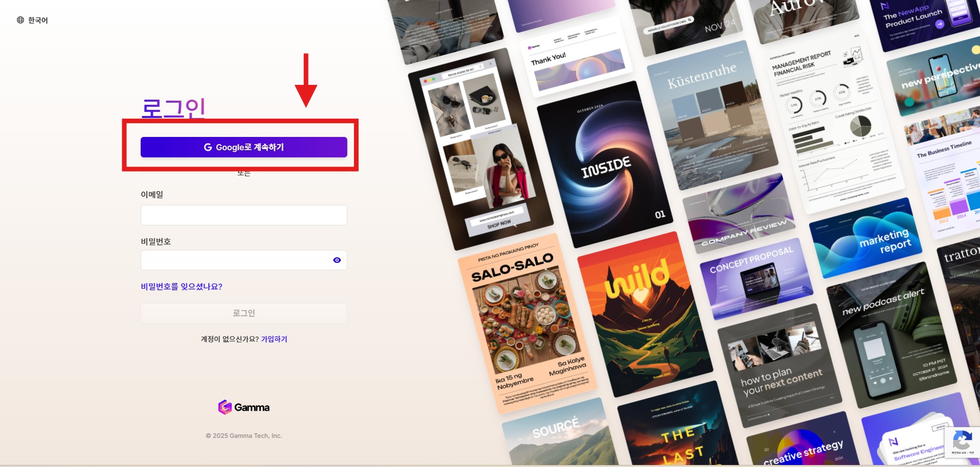Click the 로그인 page heading
This screenshot has width=980, height=467.
pyautogui.click(x=173, y=108)
